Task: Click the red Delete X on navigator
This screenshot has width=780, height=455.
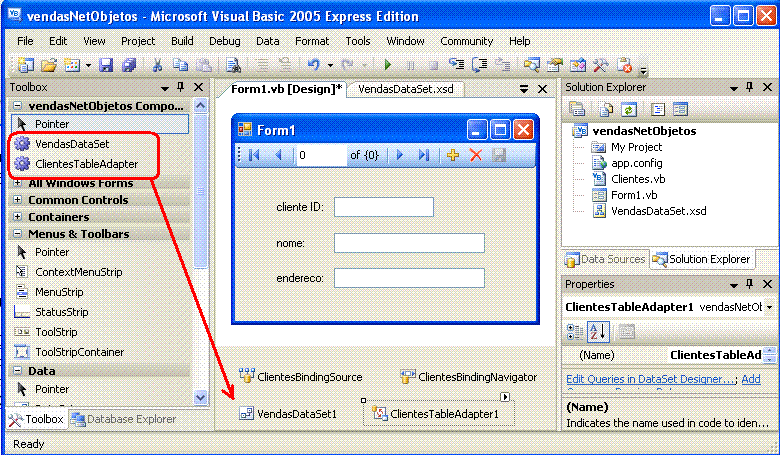Action: [476, 155]
